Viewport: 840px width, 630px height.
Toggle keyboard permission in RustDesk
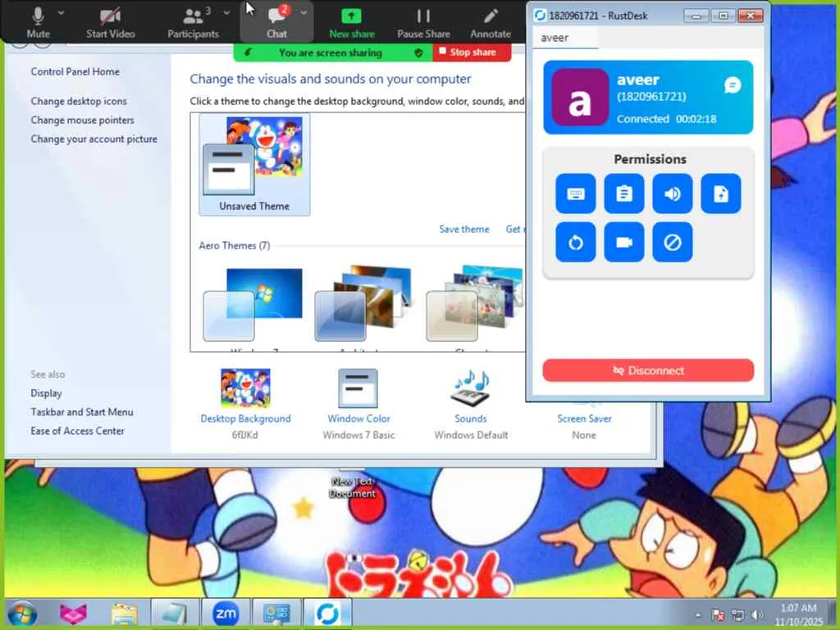(575, 194)
